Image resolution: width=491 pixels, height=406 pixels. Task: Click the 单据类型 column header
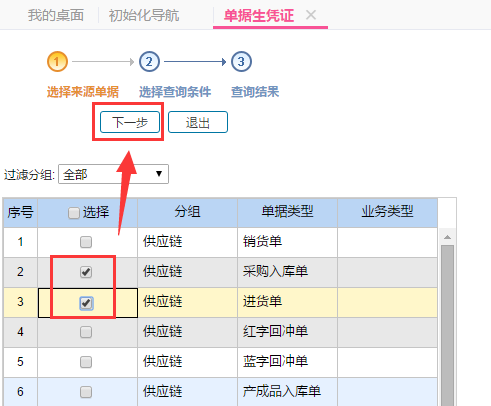[287, 213]
